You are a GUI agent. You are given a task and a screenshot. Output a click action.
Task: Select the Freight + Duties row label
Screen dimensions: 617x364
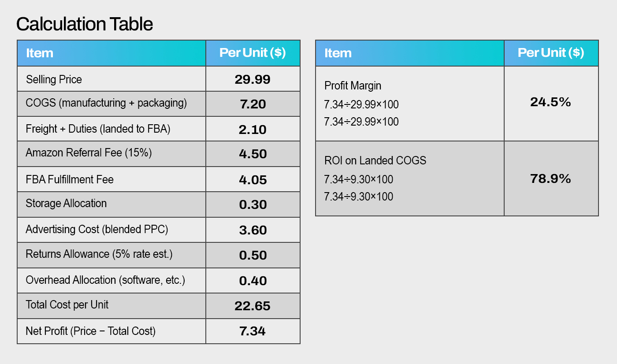(98, 129)
